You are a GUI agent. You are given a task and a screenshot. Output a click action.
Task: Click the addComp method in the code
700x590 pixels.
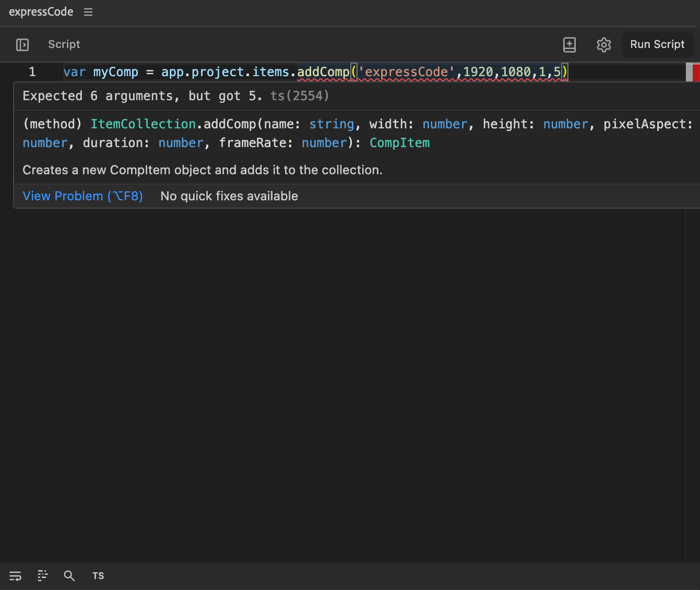point(323,72)
